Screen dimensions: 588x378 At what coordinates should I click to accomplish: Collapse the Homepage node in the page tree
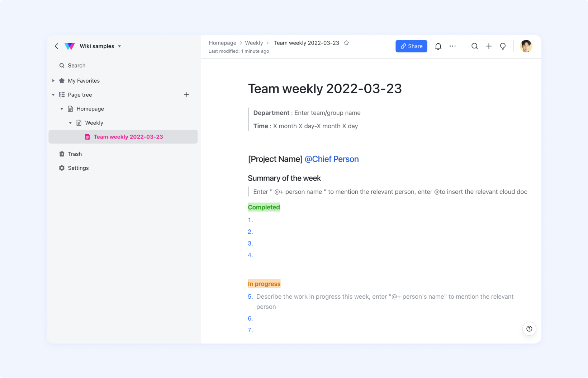(x=62, y=108)
